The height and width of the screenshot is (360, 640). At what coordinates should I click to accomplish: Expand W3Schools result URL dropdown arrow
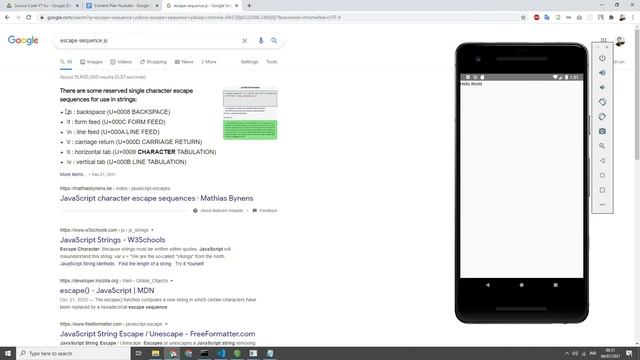(152, 230)
